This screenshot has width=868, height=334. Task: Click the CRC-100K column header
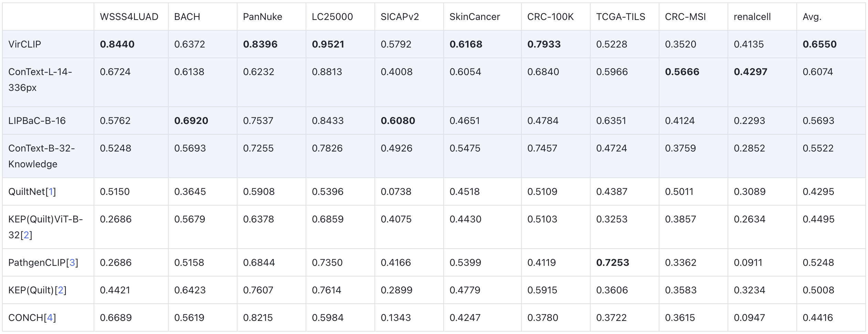[x=550, y=17]
